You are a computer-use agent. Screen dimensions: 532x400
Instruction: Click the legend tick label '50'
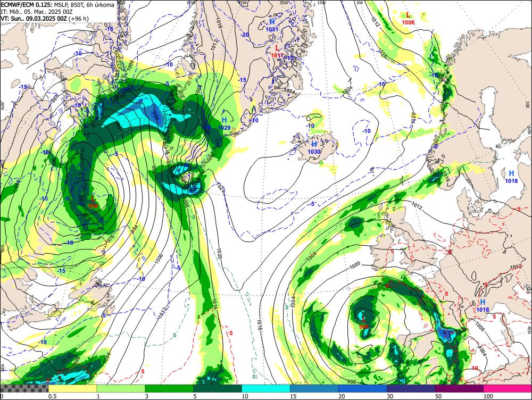pyautogui.click(x=438, y=396)
